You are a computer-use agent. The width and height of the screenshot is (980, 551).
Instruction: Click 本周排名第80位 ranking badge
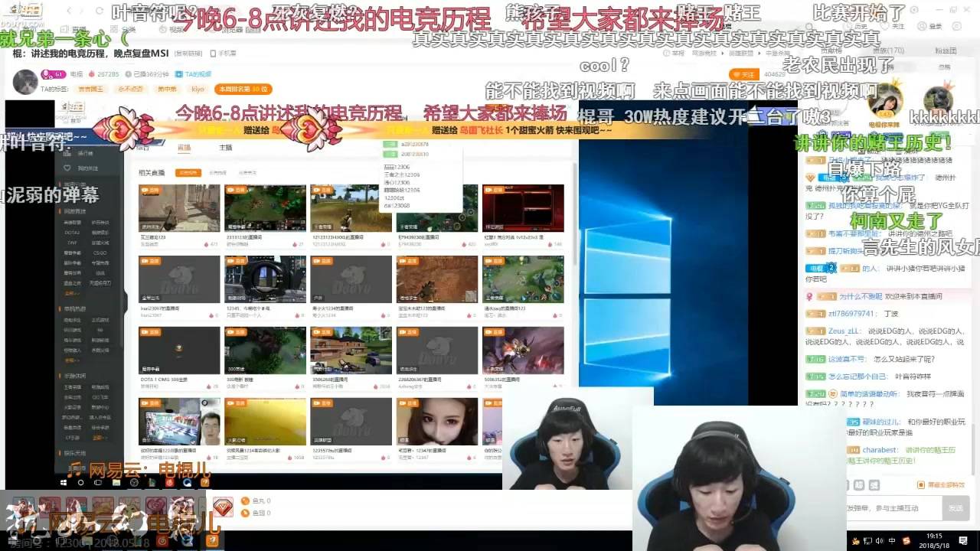243,89
